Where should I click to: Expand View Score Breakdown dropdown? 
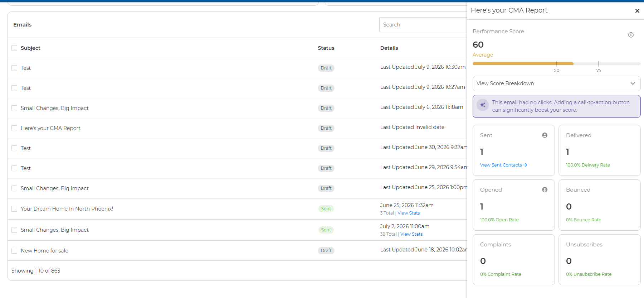(556, 83)
